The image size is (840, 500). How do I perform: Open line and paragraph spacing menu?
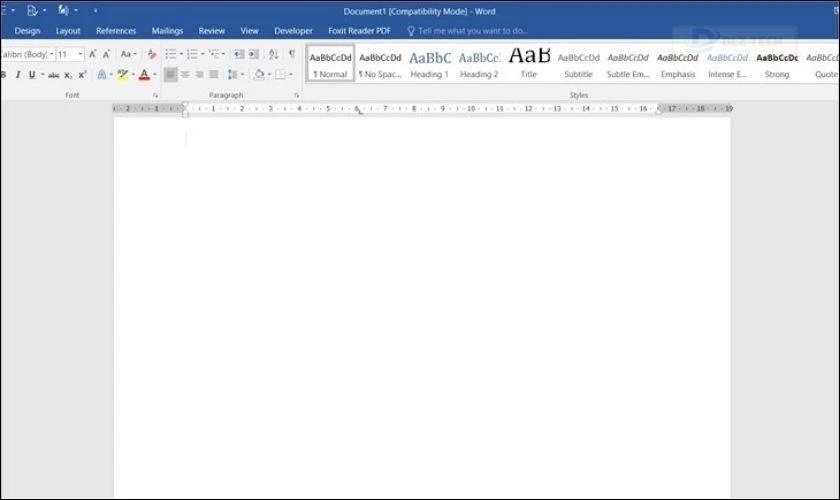235,75
